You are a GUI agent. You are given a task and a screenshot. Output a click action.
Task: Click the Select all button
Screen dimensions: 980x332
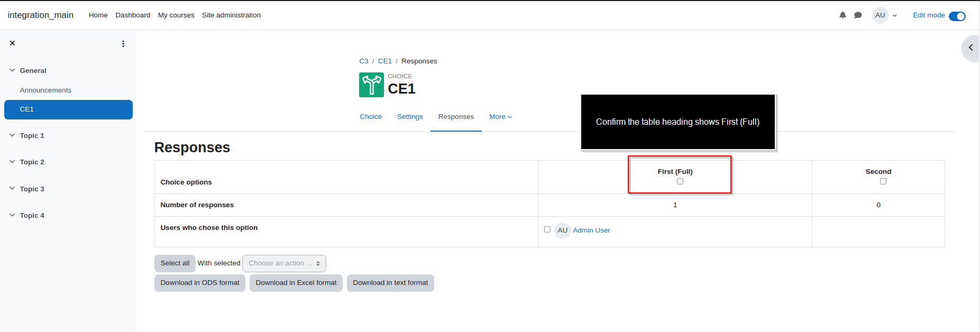(175, 263)
